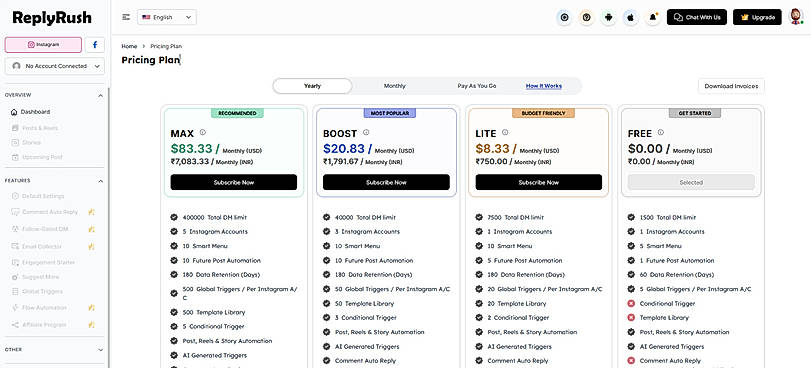Expand the OTHER section chevron
Image resolution: width=811 pixels, height=368 pixels.
100,350
